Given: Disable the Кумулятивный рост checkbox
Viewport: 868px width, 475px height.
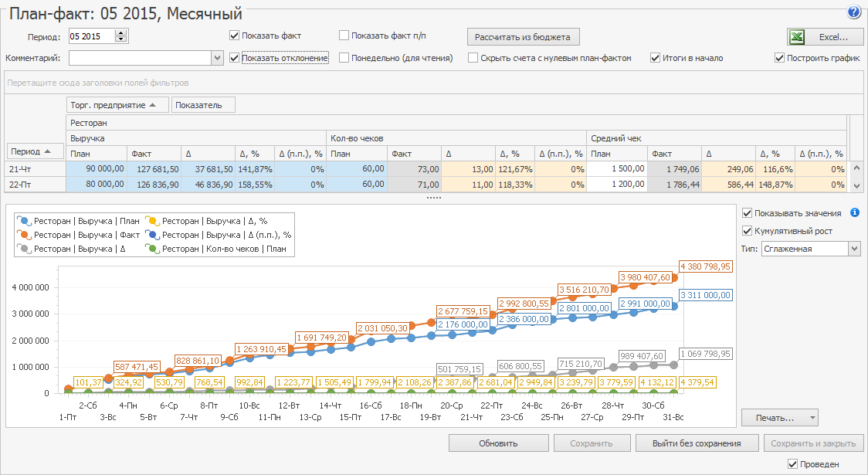Looking at the screenshot, I should tap(747, 231).
